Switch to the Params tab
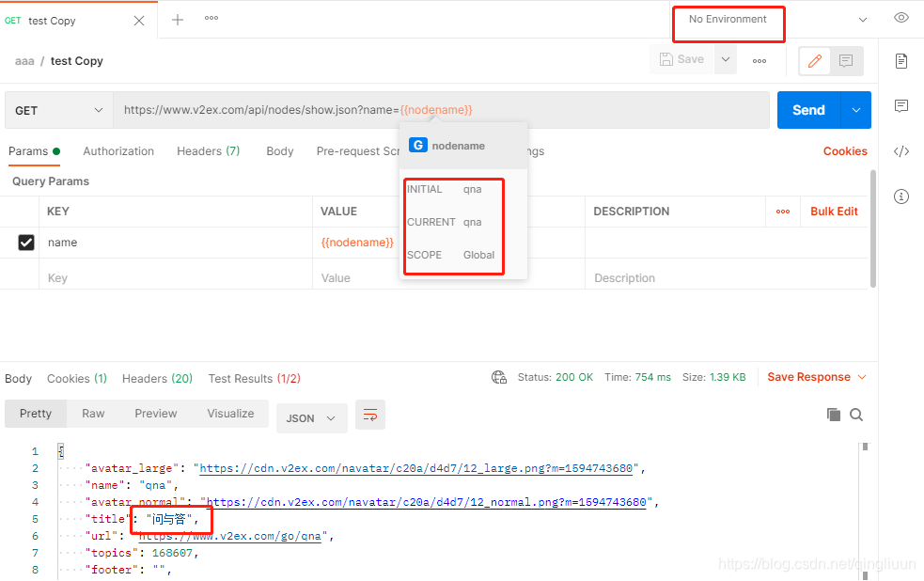 pos(34,151)
